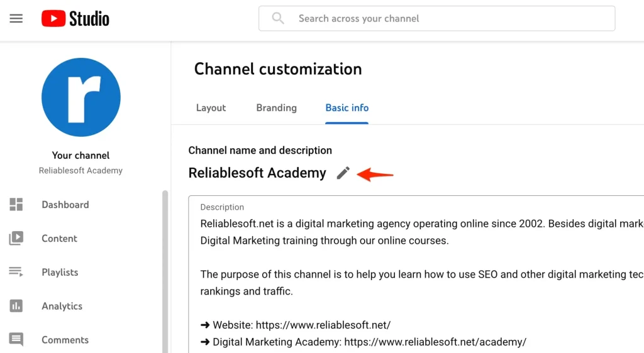Focus the 'Search across your channel' field
This screenshot has height=353, width=644.
point(440,19)
